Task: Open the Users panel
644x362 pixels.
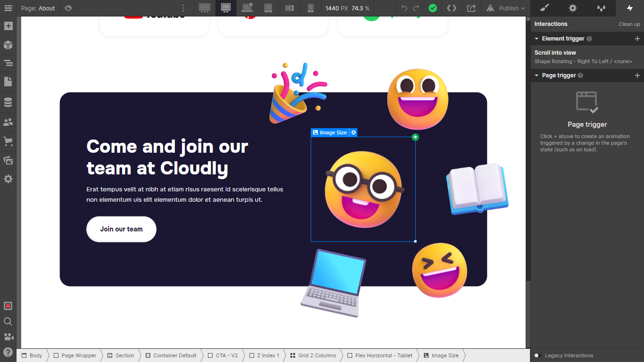Action: click(x=8, y=122)
